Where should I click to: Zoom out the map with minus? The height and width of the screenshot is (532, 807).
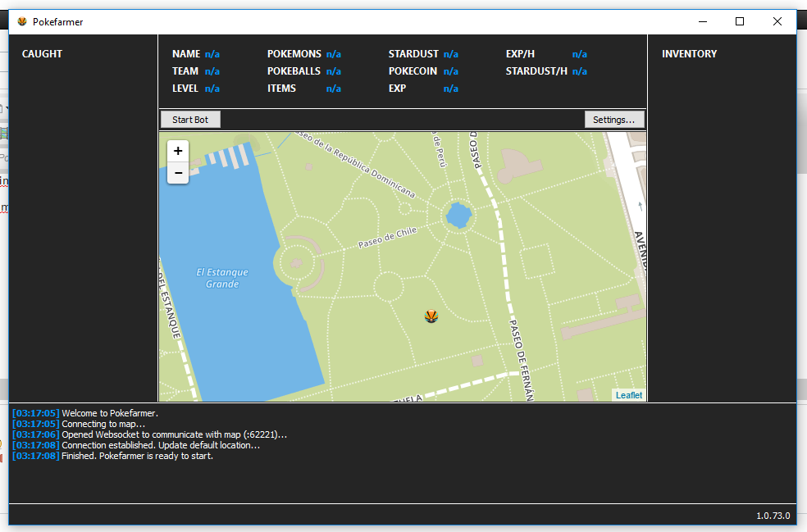tap(178, 173)
